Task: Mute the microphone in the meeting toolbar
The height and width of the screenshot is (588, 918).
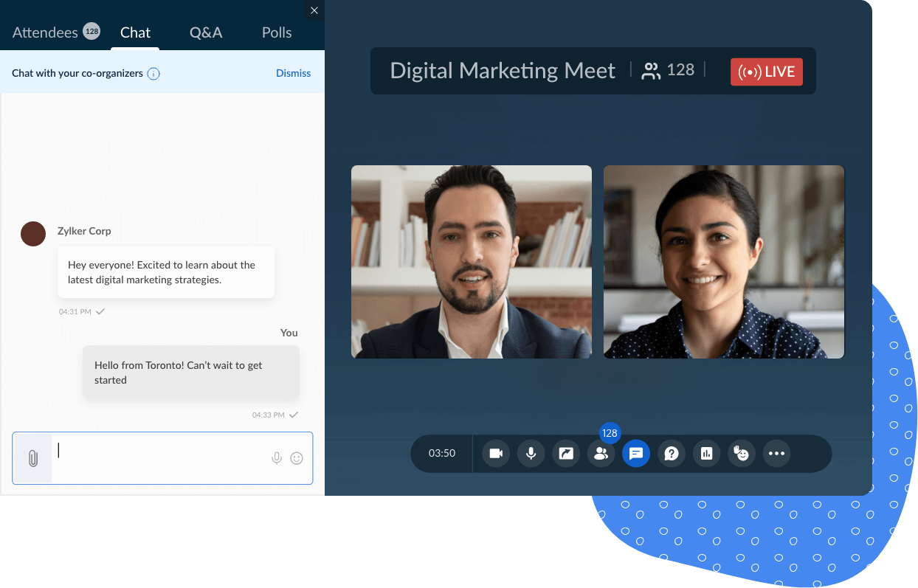Action: (x=531, y=453)
